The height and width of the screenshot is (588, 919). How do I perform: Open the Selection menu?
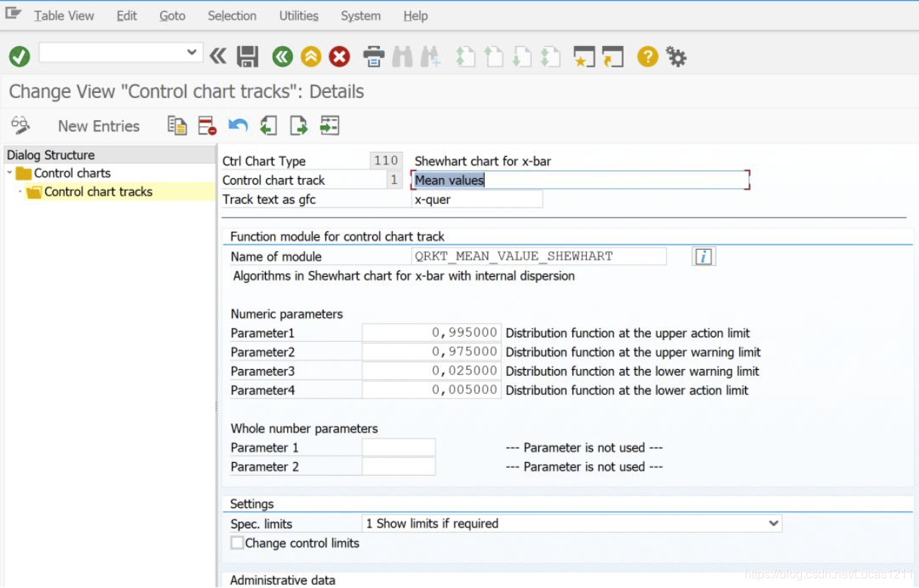232,15
